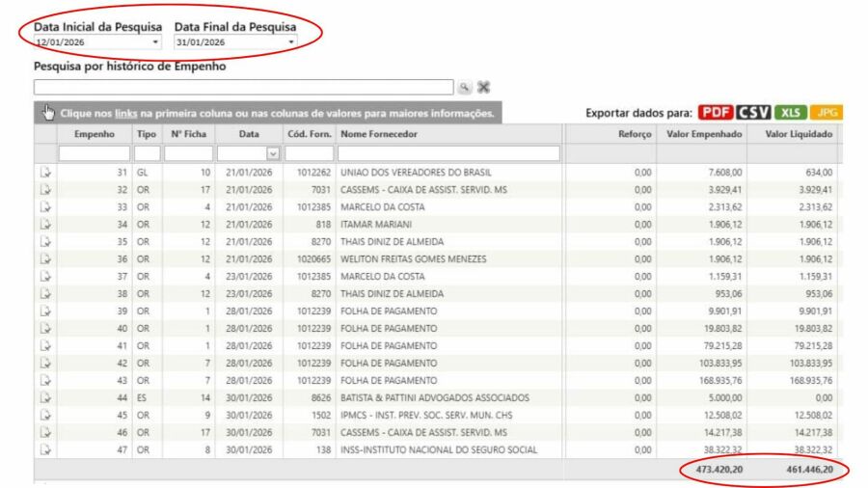The height and width of the screenshot is (488, 868).
Task: Focus the Nome Fornecedor filter box
Action: click(448, 153)
